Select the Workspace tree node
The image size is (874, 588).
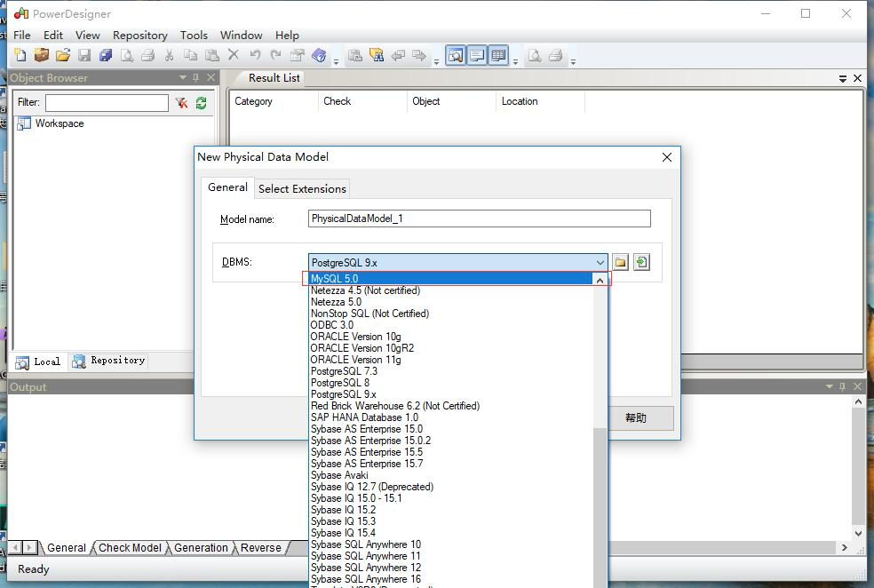tap(50, 123)
